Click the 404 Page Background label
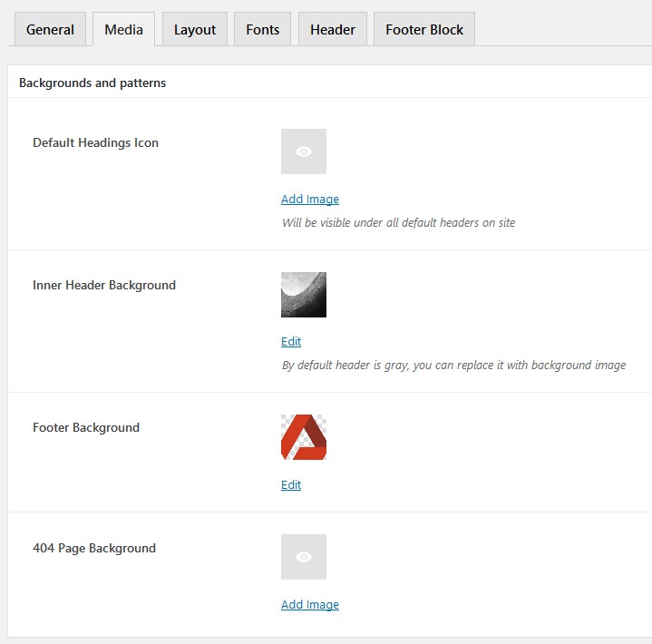Viewport: 652px width, 644px height. pyautogui.click(x=94, y=548)
